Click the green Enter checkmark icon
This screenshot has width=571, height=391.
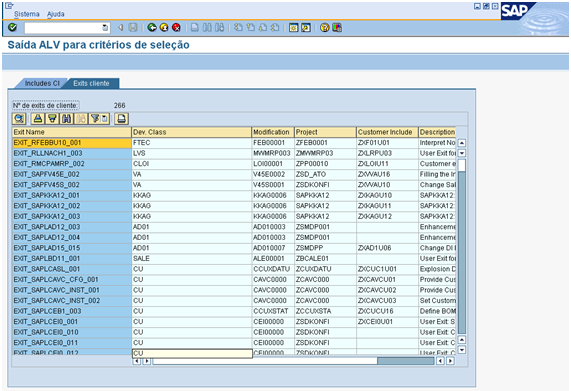click(x=12, y=27)
